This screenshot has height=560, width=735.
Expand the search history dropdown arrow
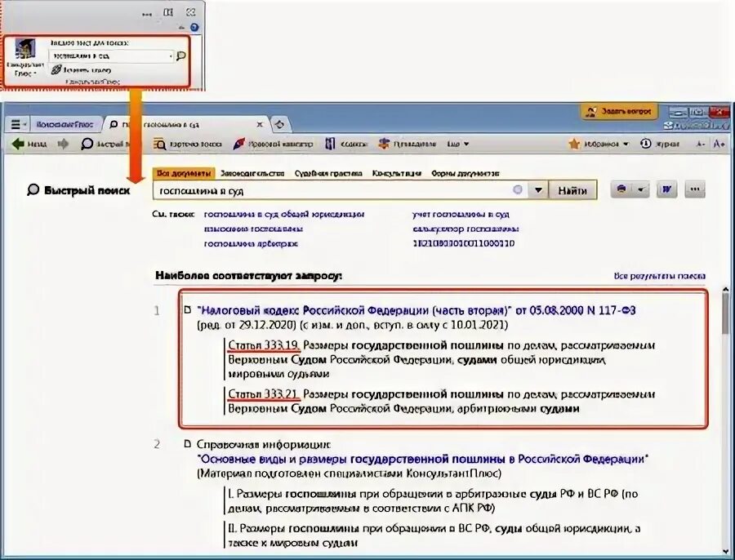(538, 190)
